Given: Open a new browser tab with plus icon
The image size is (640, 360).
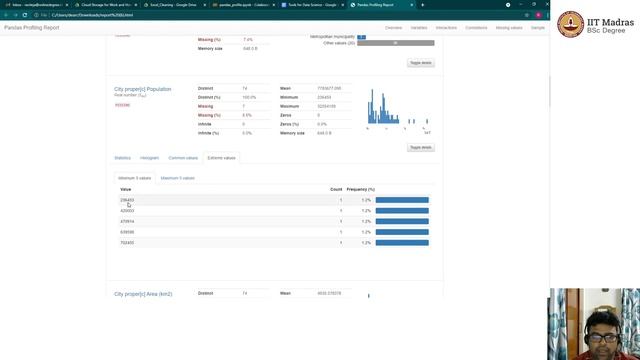Looking at the screenshot, I should point(422,5).
